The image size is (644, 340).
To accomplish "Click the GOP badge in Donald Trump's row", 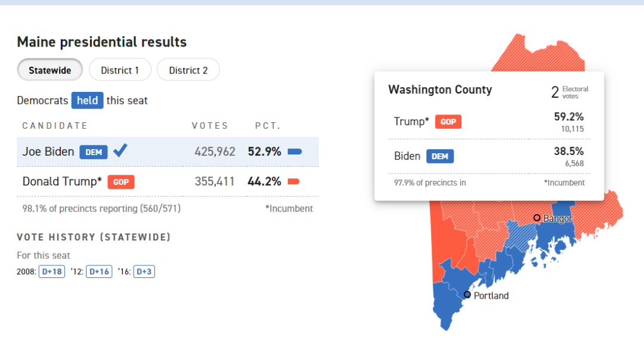I will tap(121, 182).
